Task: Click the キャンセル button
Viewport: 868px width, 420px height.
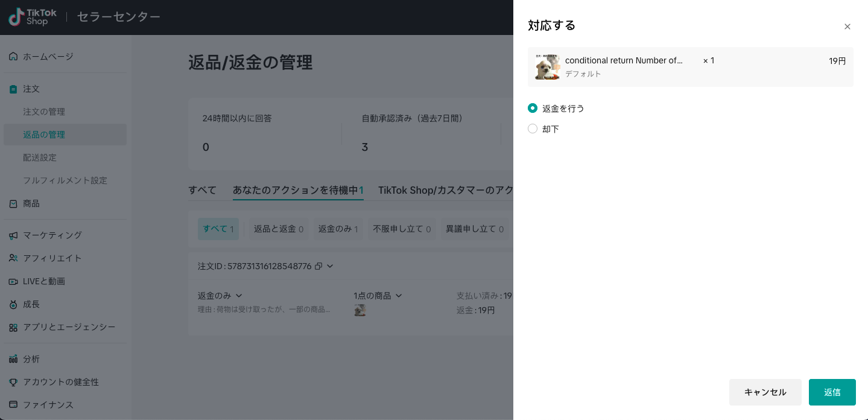Action: 765,392
